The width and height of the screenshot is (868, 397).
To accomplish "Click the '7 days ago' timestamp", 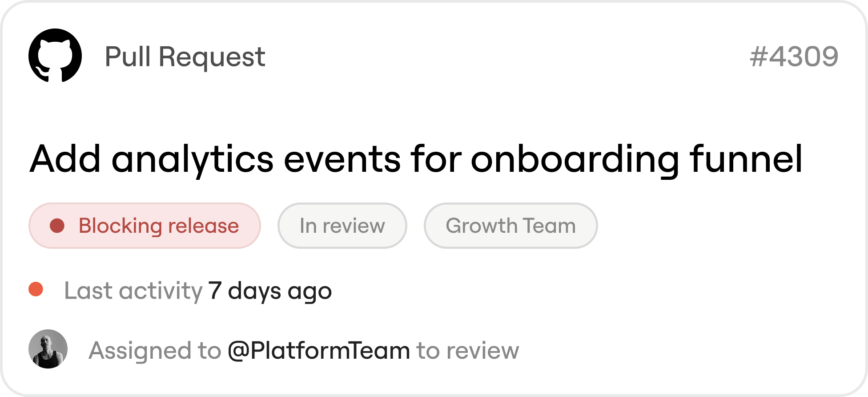I will [270, 292].
